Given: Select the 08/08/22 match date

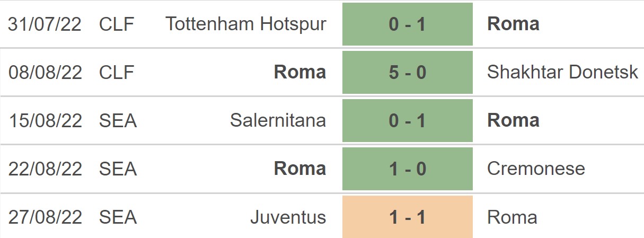Looking at the screenshot, I should click(x=45, y=73).
